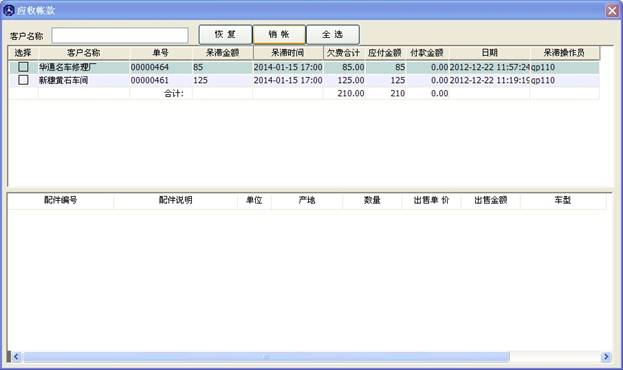Click the 呆滞时间 column header
Viewport: 623px width, 370px height.
click(x=288, y=53)
